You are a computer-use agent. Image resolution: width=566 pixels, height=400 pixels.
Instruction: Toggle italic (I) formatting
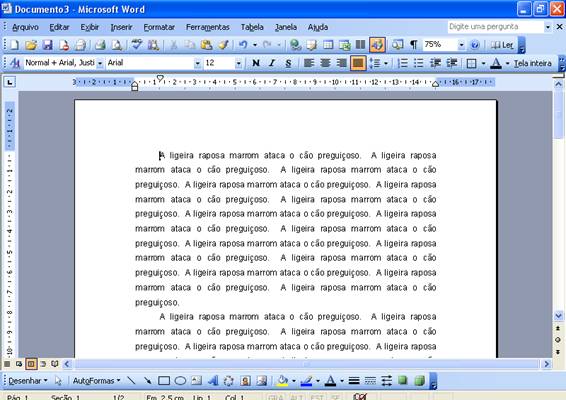point(272,63)
